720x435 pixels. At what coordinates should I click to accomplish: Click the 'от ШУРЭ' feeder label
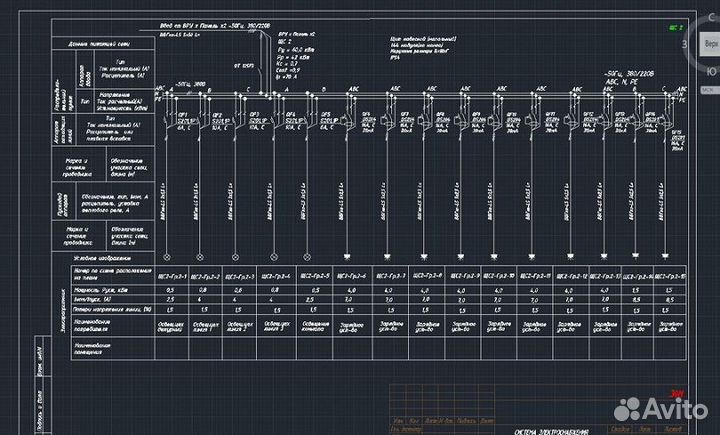[244, 65]
